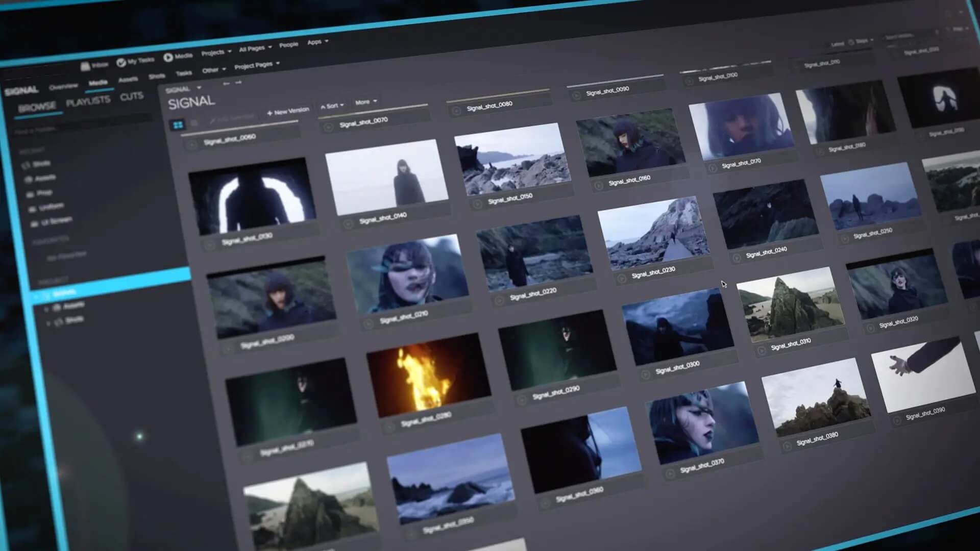Open the cave silhouette thumbnail for Signal_shot_0130
This screenshot has width=980, height=551.
[x=253, y=195]
